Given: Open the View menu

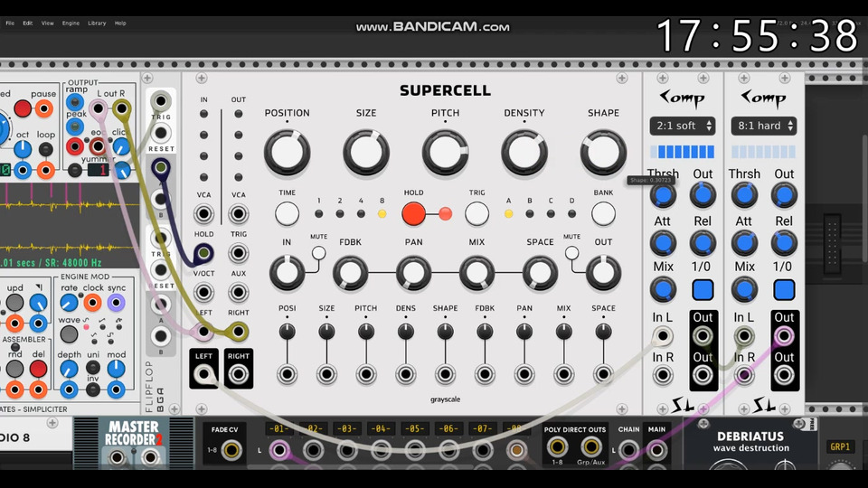Looking at the screenshot, I should [48, 23].
